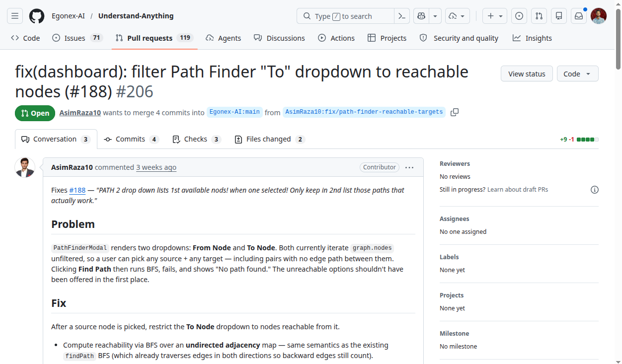Click the graph.nodes code snippet

click(372, 248)
